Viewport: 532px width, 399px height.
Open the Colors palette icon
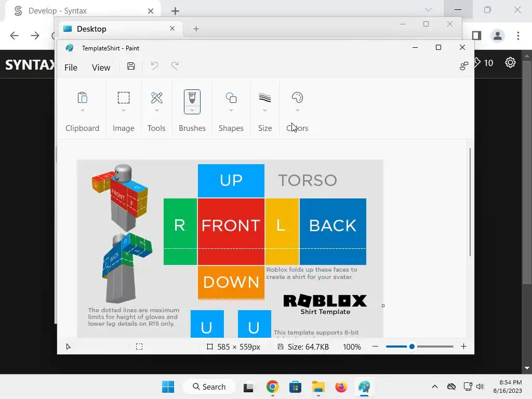[x=297, y=98]
